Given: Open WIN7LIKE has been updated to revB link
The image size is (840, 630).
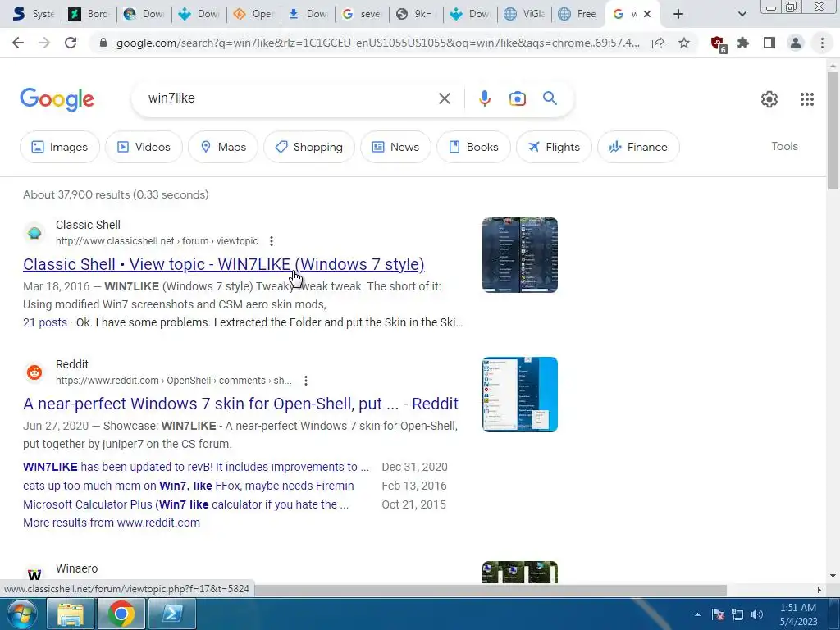Looking at the screenshot, I should [x=196, y=467].
